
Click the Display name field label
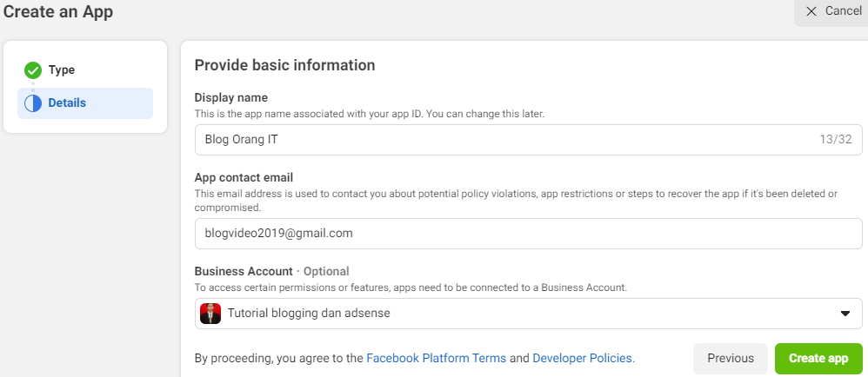pos(230,97)
